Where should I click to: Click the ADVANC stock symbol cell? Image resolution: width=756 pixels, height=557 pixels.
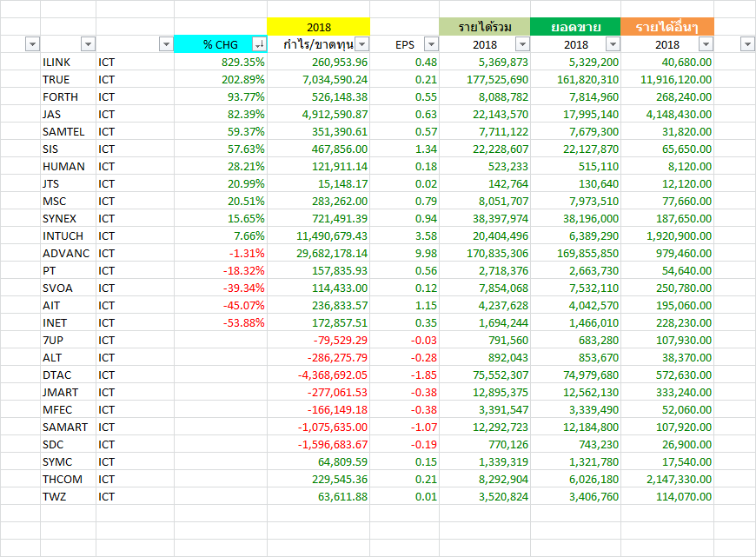coord(68,253)
